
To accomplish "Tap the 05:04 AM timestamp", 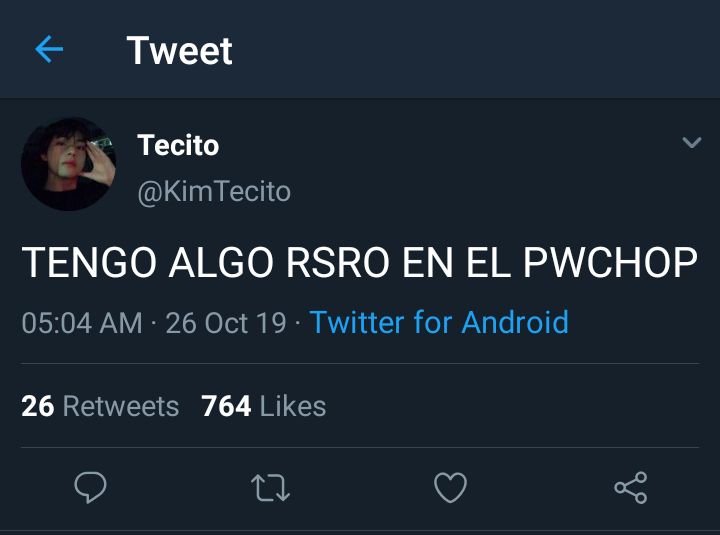I will pyautogui.click(x=82, y=323).
